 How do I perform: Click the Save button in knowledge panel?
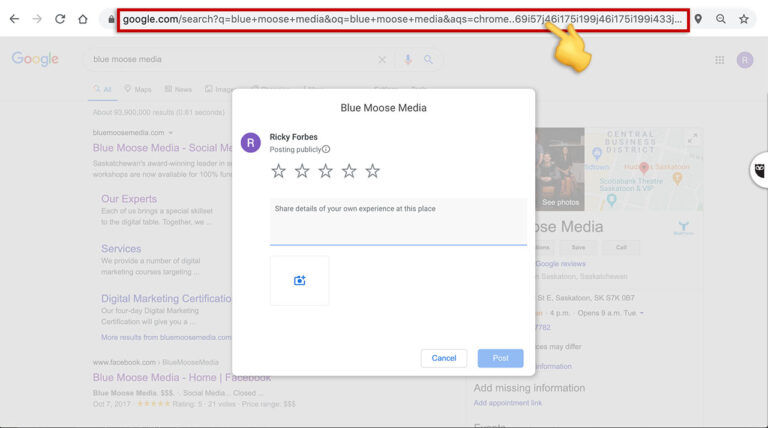coord(578,247)
